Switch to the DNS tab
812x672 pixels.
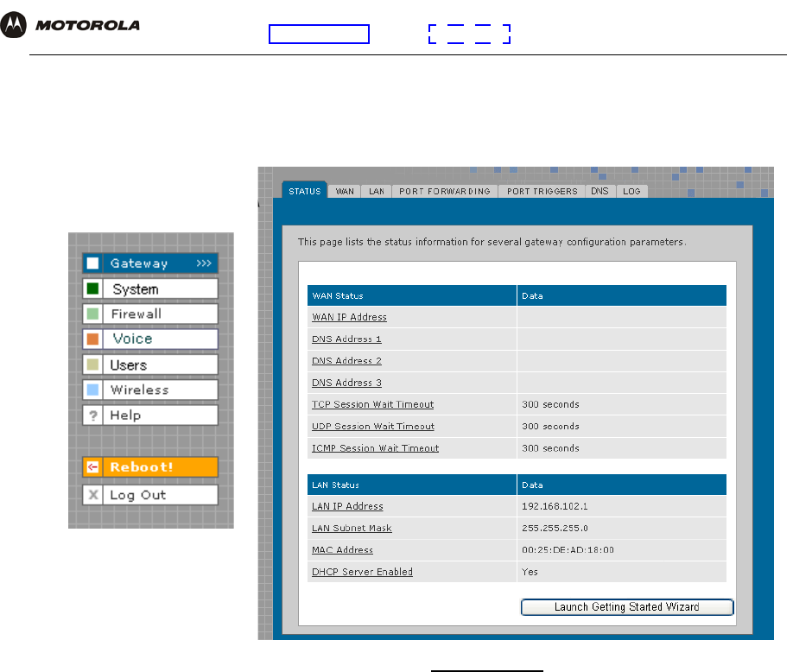[x=599, y=191]
